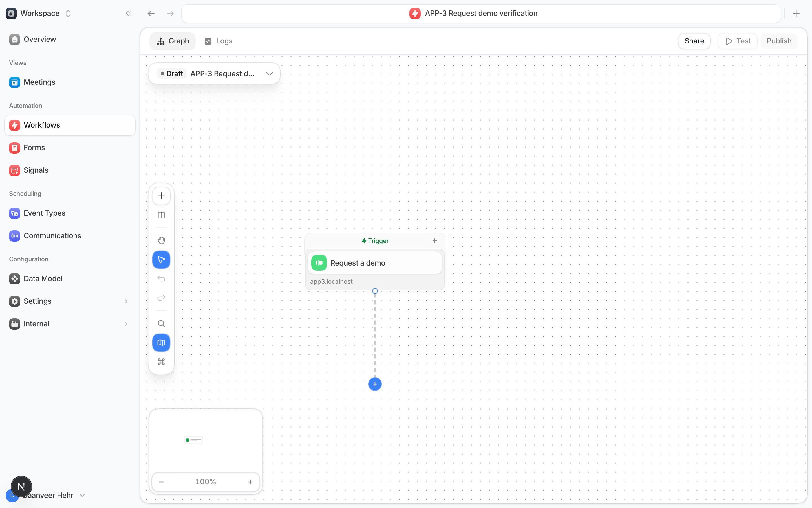Toggle the minimap button

(161, 343)
